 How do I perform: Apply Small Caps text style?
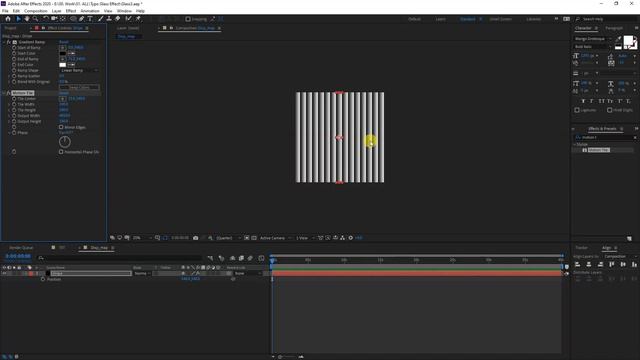(x=610, y=101)
